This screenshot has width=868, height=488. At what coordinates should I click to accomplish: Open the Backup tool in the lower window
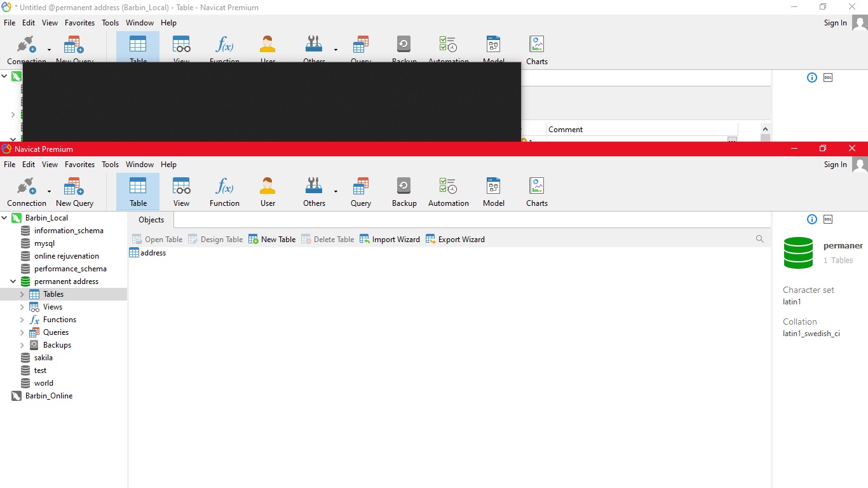(404, 192)
